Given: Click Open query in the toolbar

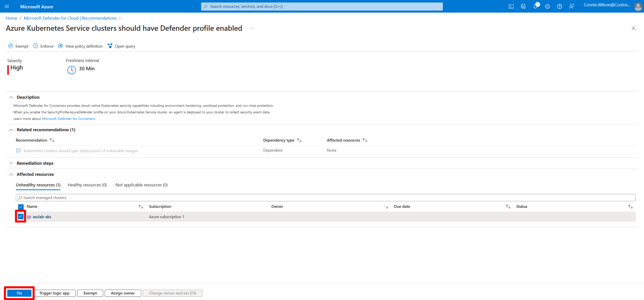Looking at the screenshot, I should pos(121,46).
